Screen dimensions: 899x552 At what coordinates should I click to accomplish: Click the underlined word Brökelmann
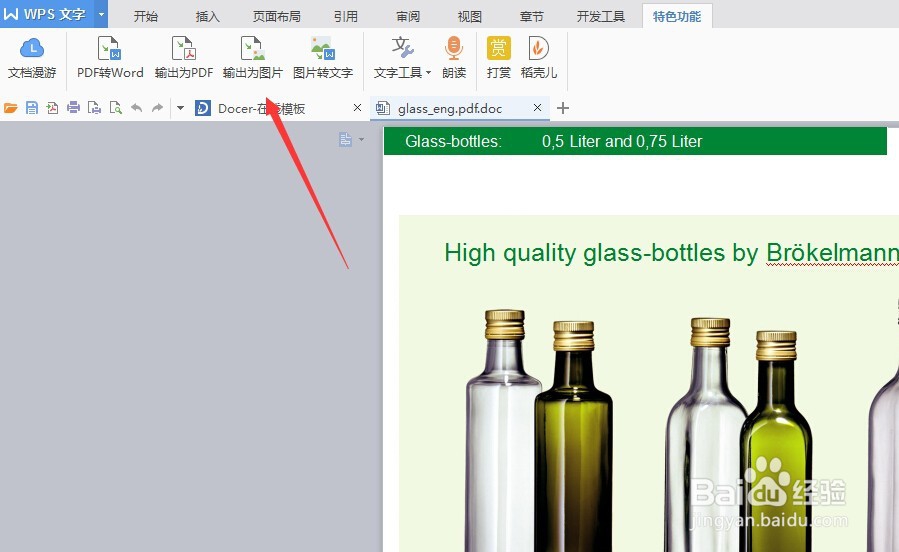pos(832,253)
